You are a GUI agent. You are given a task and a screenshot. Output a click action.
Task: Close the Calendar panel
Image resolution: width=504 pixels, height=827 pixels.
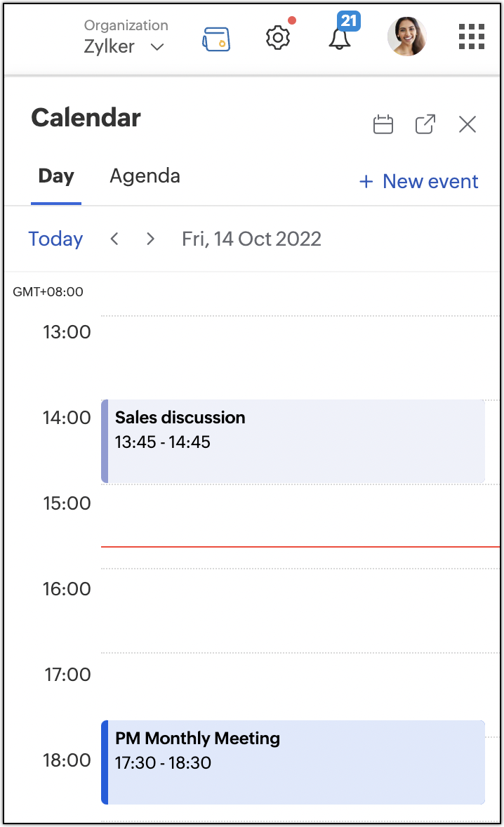click(x=467, y=125)
